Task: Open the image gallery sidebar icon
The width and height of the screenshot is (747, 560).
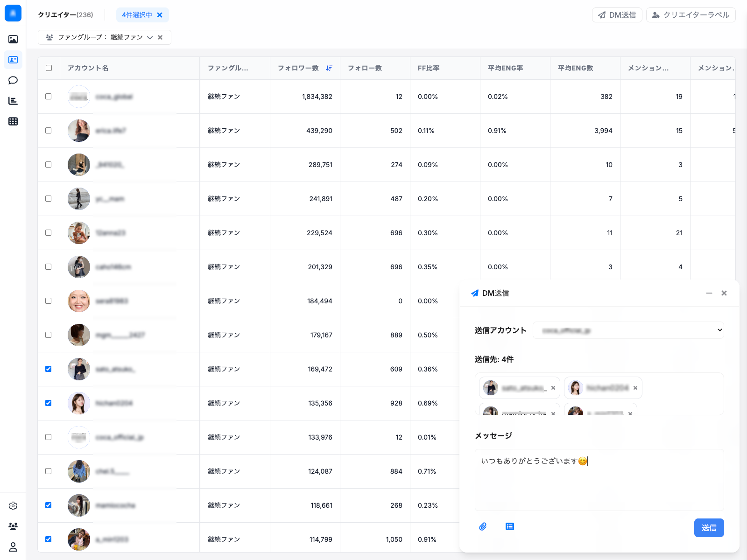Action: [13, 39]
